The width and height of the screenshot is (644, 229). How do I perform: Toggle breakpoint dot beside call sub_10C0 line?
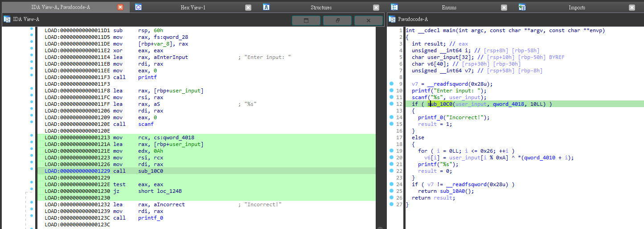click(x=31, y=170)
